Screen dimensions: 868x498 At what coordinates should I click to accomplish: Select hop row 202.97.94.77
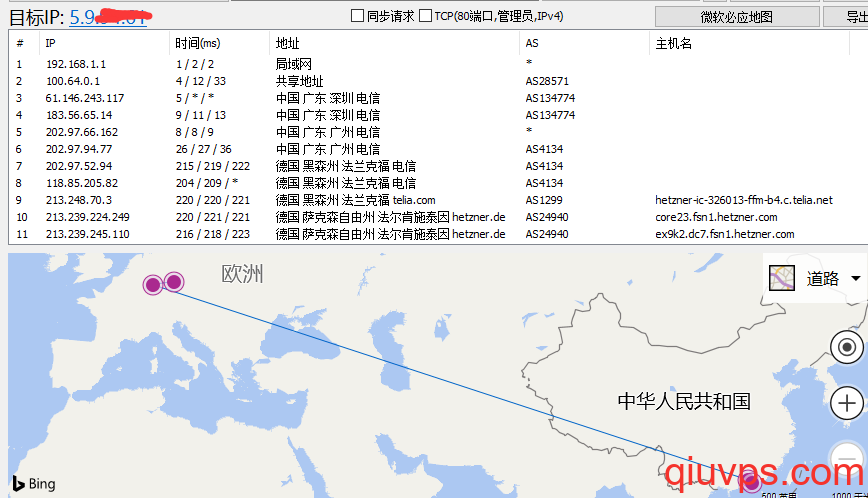[x=438, y=149]
